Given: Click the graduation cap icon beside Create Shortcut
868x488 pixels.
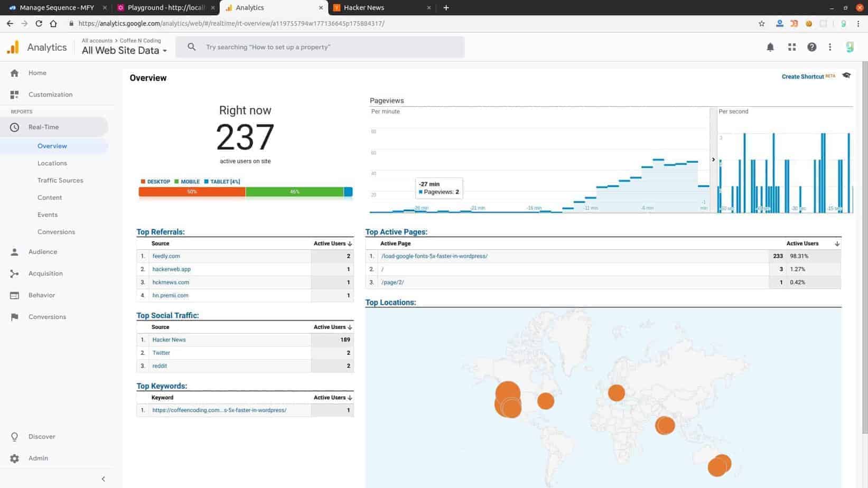Looking at the screenshot, I should click(846, 76).
